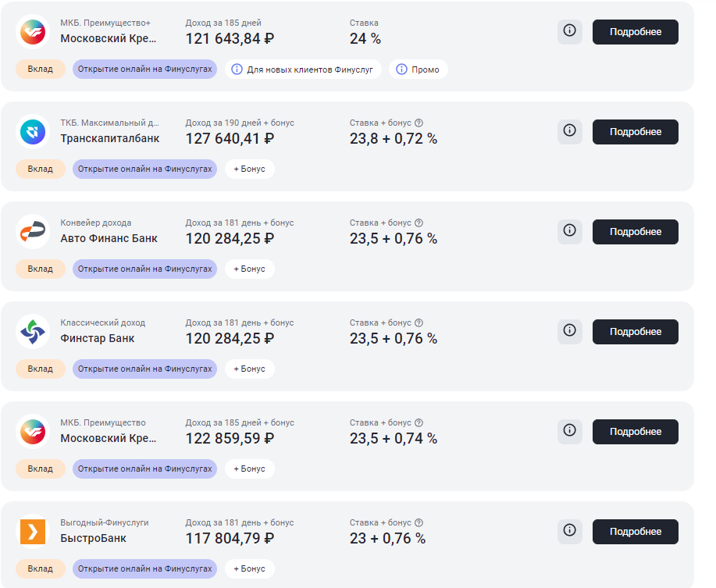This screenshot has width=716, height=588.
Task: Click question mark next to Транскапиталбанк Ставка + бонус
Action: coord(419,123)
